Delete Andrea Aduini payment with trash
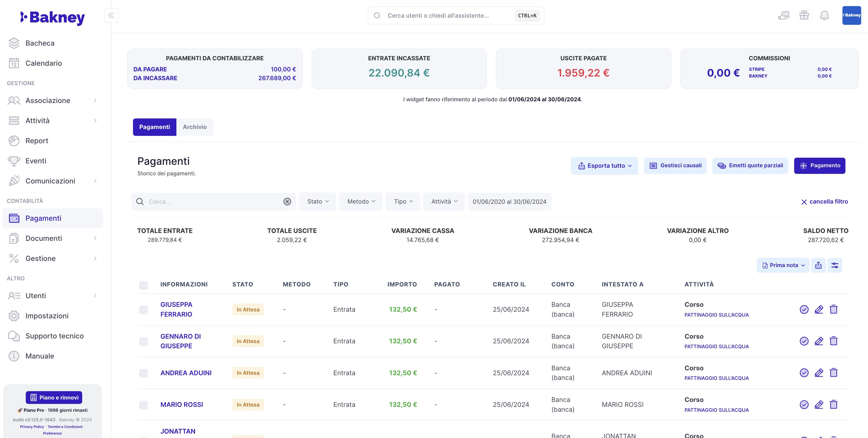 click(834, 373)
